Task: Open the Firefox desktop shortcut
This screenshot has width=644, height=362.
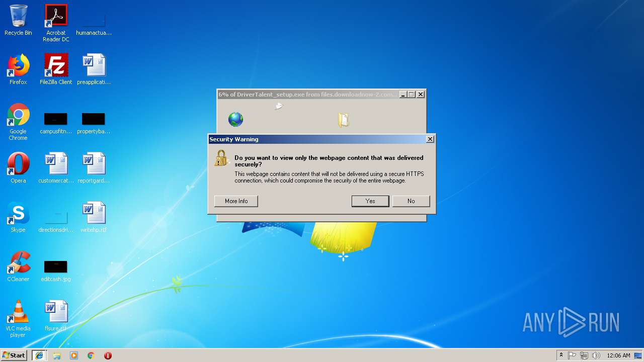Action: (18, 69)
